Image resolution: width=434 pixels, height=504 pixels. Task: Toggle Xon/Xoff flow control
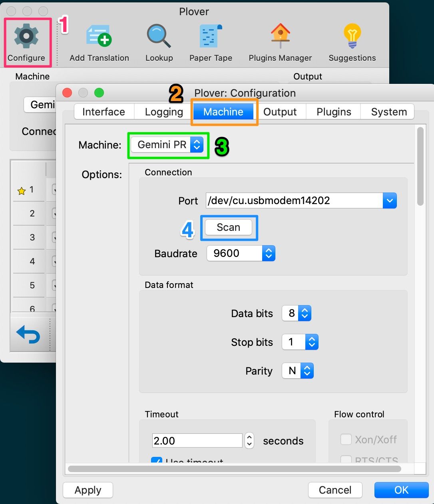[346, 439]
